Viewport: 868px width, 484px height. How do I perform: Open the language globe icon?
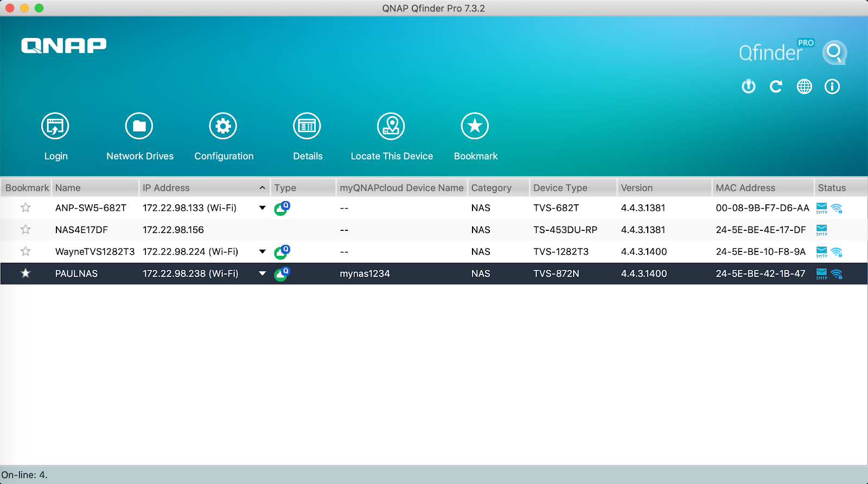(805, 86)
